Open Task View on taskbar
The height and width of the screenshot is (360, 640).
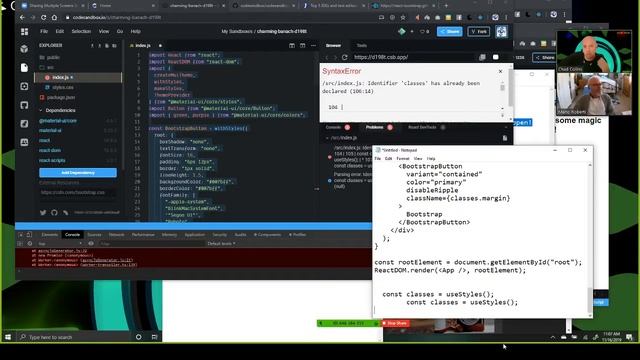(x=154, y=337)
